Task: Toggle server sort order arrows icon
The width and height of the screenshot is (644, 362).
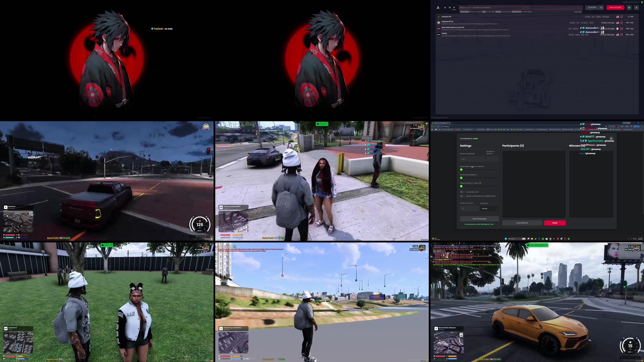Action: tap(601, 7)
